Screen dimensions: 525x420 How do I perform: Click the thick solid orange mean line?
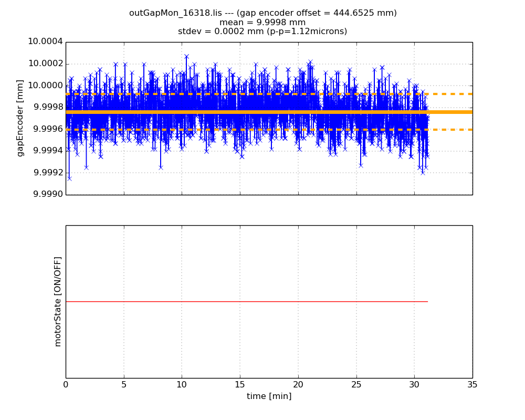pos(450,112)
